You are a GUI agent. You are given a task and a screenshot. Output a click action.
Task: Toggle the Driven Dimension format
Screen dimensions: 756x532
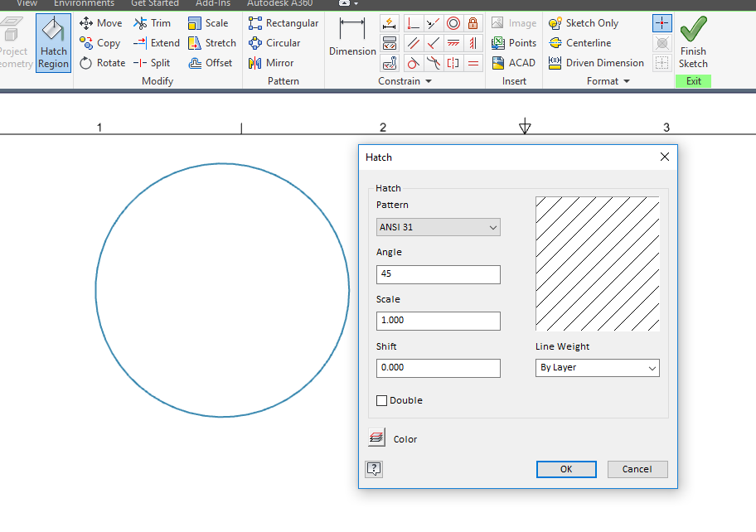coord(596,63)
